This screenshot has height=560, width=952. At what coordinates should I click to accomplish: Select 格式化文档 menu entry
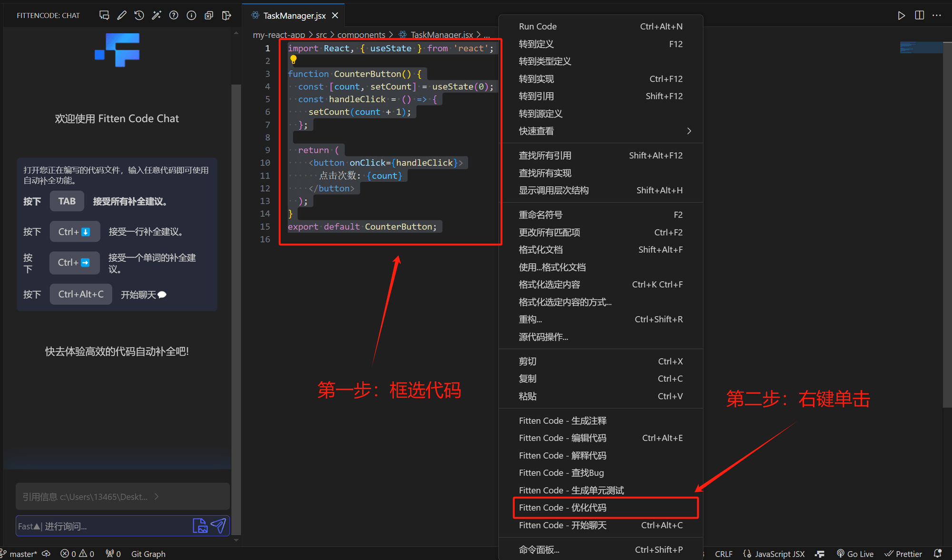coord(601,250)
